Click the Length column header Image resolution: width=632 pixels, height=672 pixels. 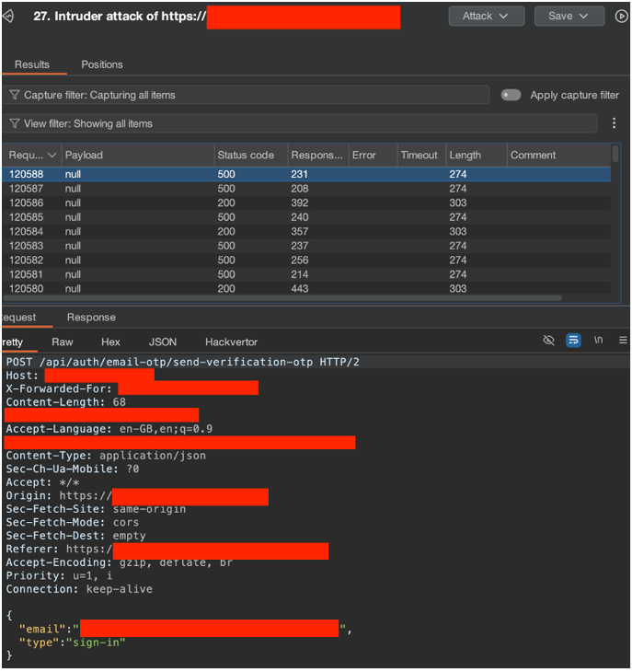pyautogui.click(x=465, y=156)
